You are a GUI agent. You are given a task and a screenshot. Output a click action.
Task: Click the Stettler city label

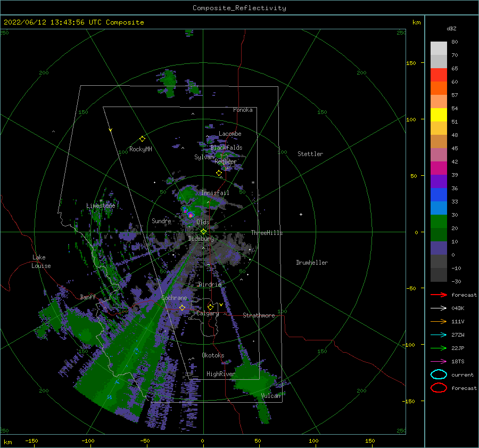pyautogui.click(x=310, y=154)
